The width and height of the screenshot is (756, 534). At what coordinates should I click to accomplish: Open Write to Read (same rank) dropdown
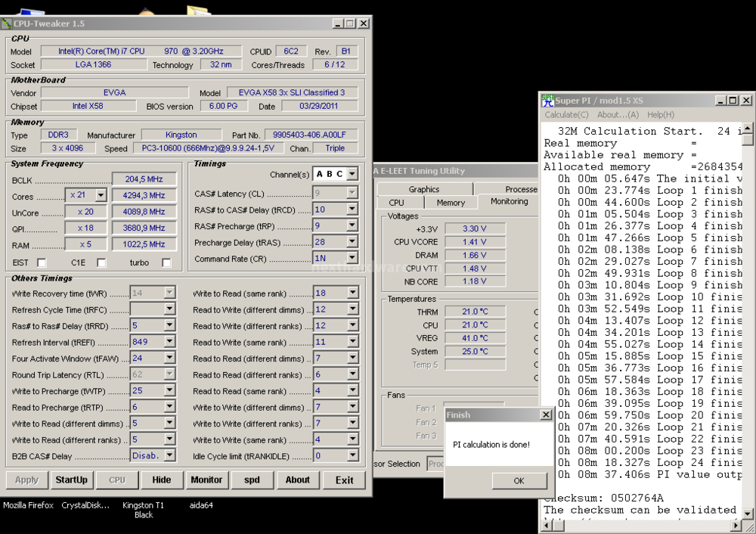[352, 293]
